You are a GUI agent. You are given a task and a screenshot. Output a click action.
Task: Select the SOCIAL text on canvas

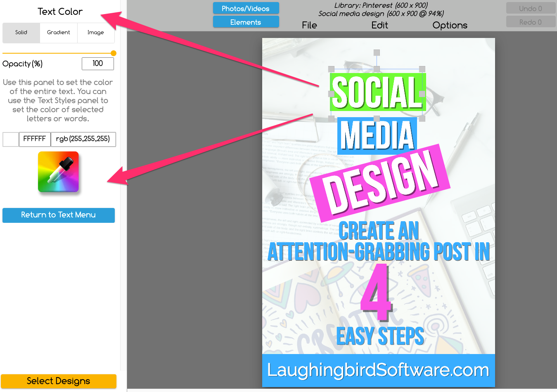[x=377, y=92]
